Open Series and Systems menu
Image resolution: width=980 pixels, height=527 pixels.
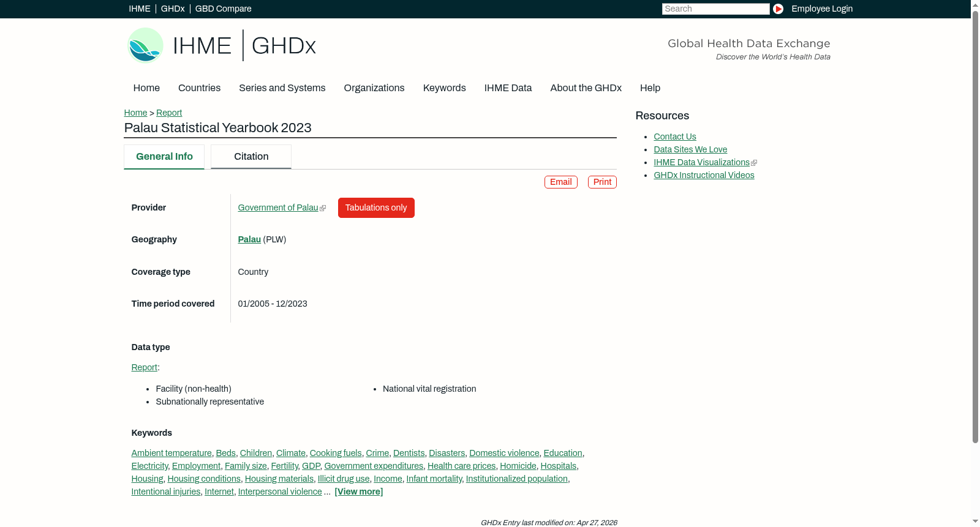coord(282,88)
